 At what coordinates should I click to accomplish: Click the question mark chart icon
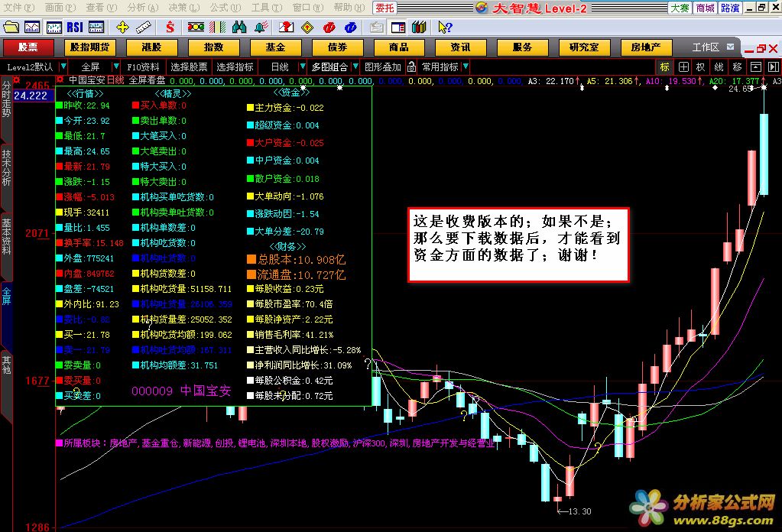(286, 28)
